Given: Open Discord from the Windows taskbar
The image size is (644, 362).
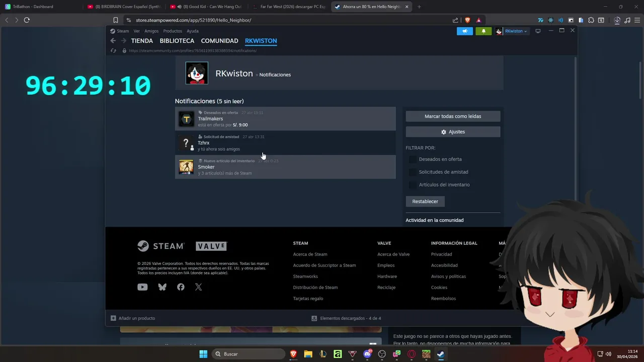Looking at the screenshot, I should [367, 354].
